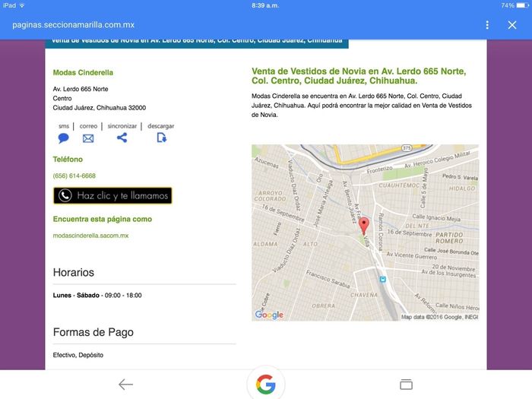Click the 'sms' label
This screenshot has height=399, width=532.
click(63, 126)
